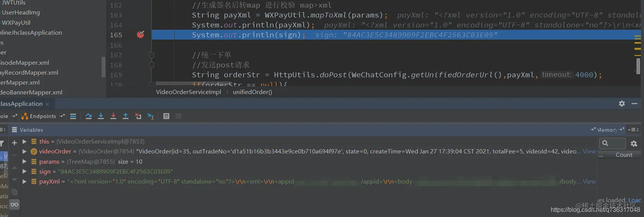Expand the sign variable node

24,171
